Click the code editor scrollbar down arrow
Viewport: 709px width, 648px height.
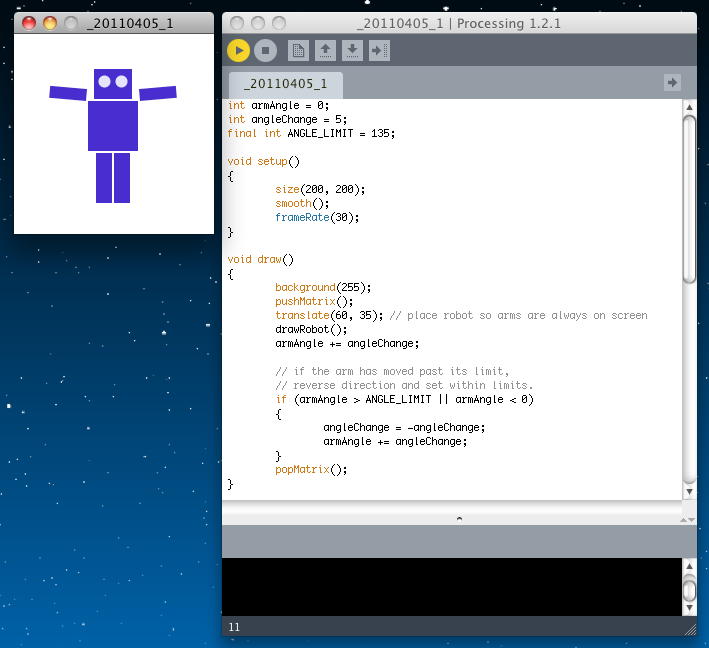pyautogui.click(x=689, y=491)
